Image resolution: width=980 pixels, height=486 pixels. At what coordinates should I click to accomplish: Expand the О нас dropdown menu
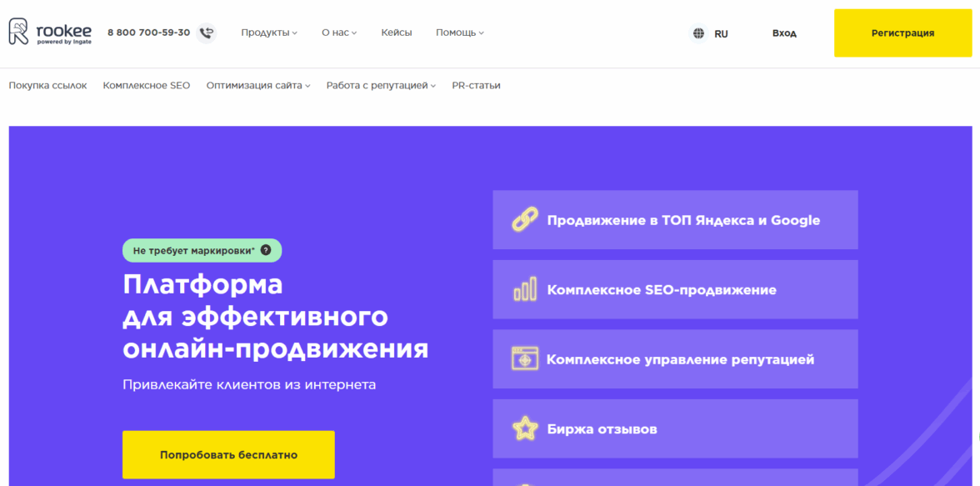point(338,33)
